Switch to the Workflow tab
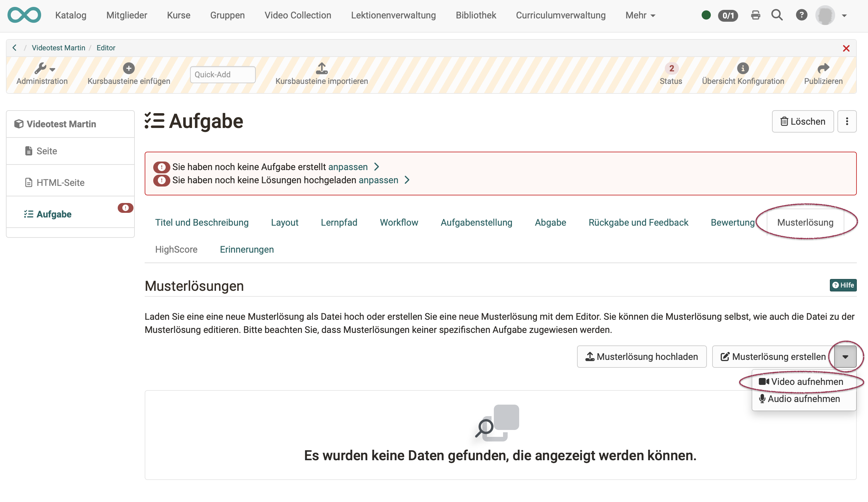Screen dimensions: 868x502 399,222
